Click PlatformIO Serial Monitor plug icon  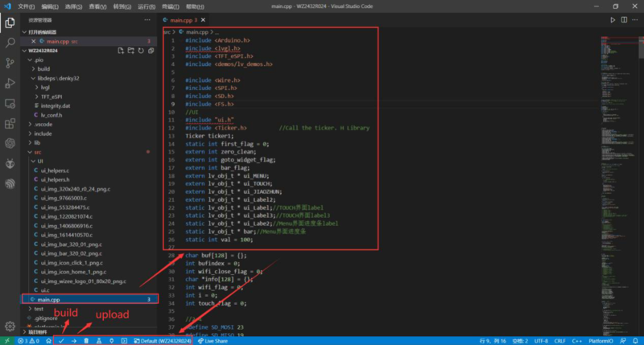[x=111, y=341]
